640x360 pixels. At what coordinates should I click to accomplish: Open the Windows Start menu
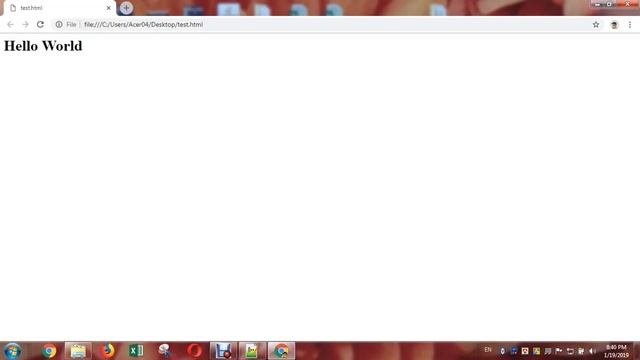coord(12,351)
